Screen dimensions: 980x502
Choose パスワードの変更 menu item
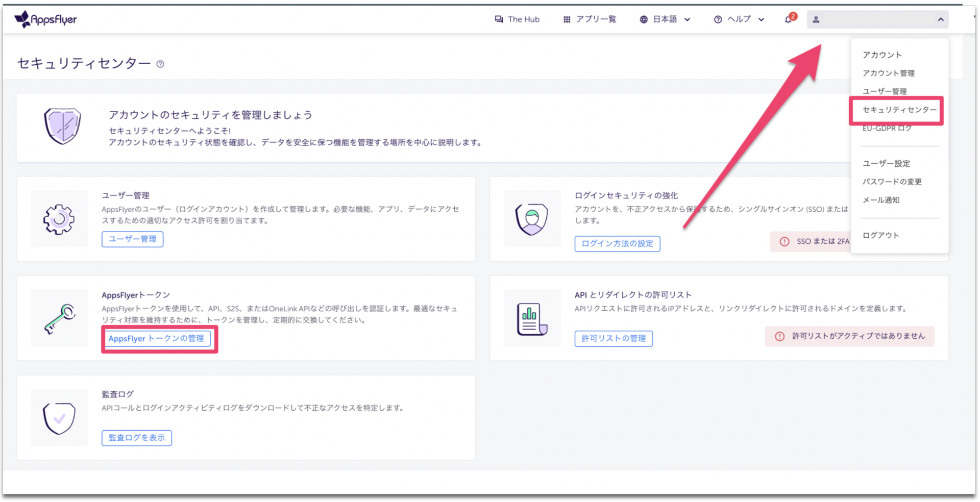[x=892, y=182]
